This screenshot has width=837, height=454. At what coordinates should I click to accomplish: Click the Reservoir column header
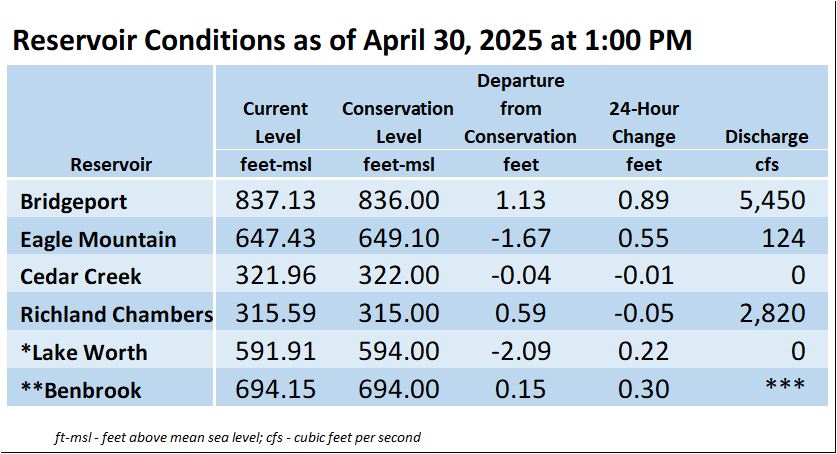111,164
